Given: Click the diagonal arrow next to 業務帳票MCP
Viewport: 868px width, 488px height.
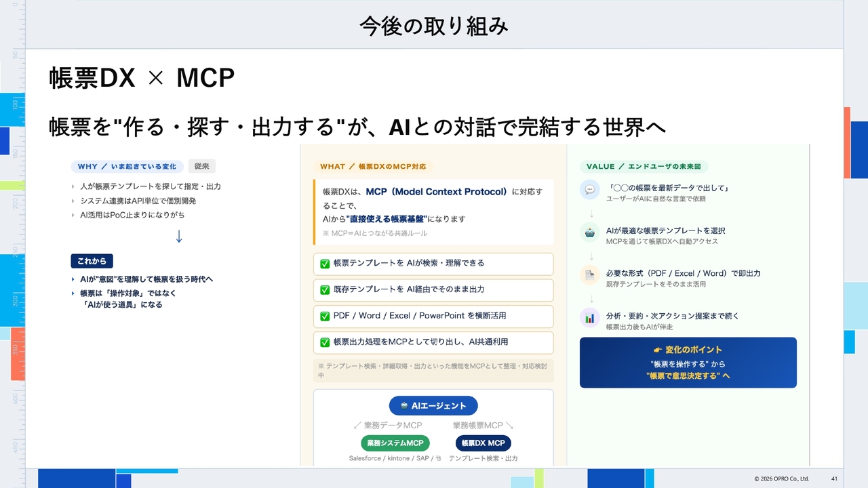Looking at the screenshot, I should [509, 425].
